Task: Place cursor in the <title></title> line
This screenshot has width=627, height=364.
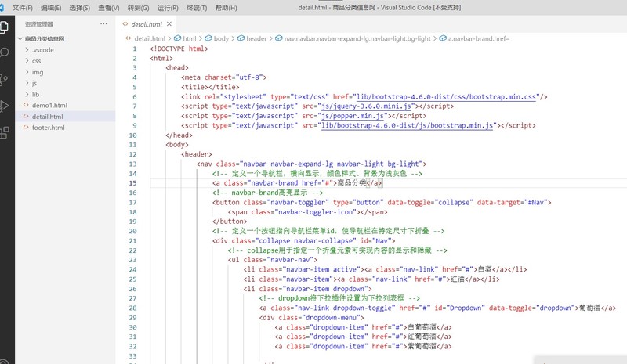Action: 210,87
